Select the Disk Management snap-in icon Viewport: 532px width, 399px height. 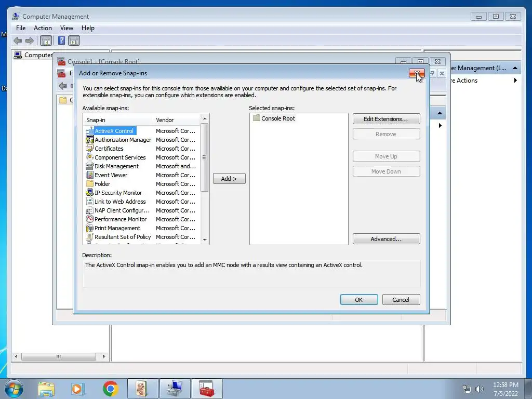tap(89, 166)
